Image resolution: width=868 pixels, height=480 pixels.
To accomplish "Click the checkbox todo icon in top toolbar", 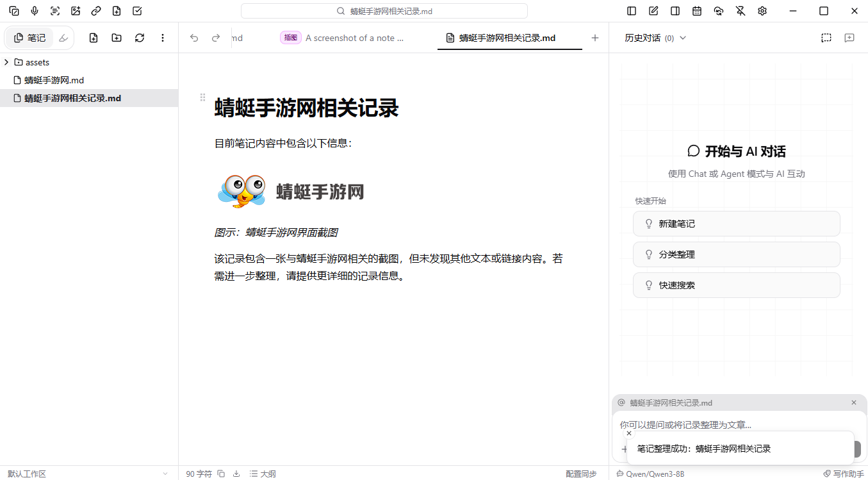I will 137,11.
